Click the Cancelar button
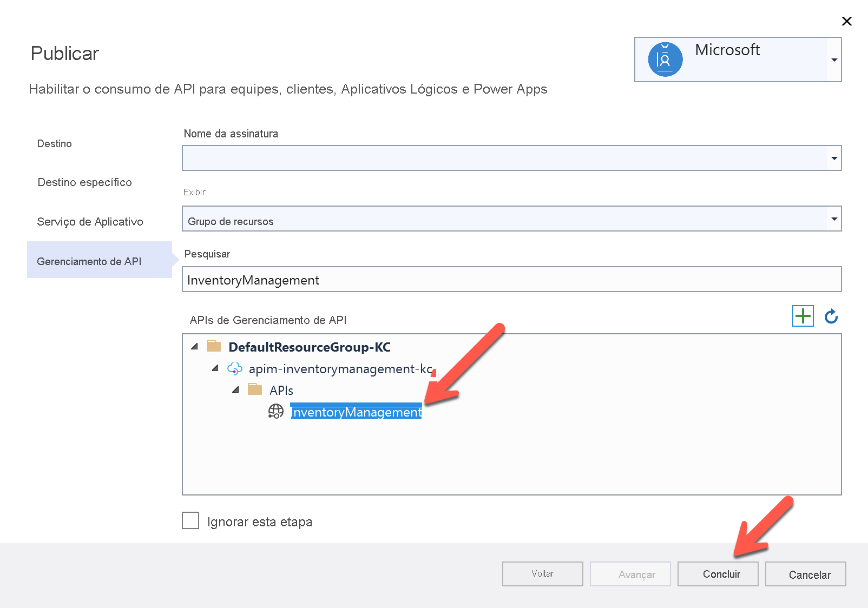The width and height of the screenshot is (868, 608). point(805,574)
